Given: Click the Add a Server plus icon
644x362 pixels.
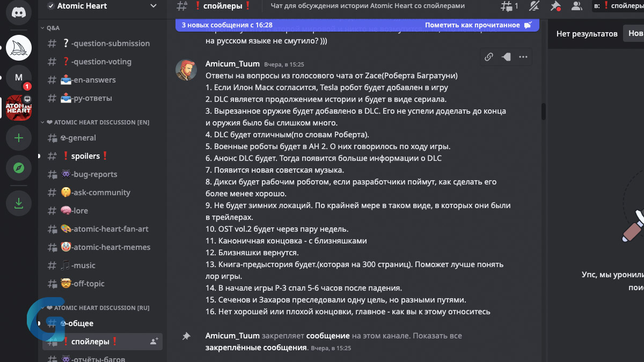Looking at the screenshot, I should pos(18,138).
